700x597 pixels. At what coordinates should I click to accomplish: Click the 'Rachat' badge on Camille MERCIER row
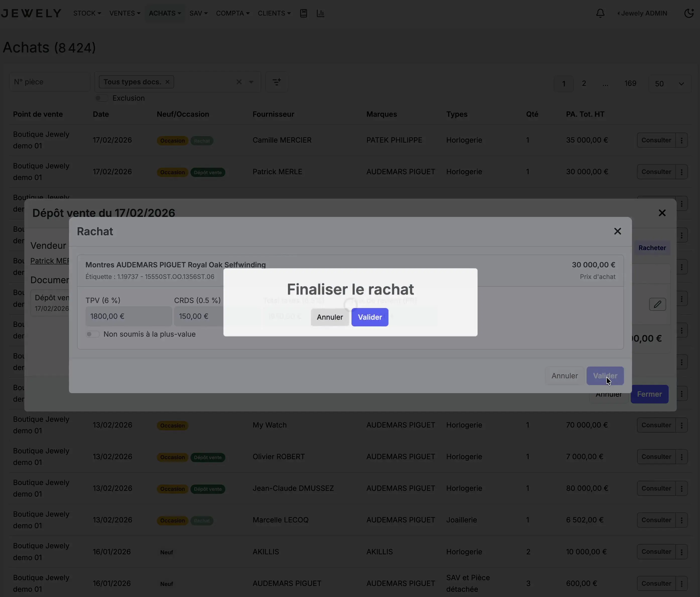202,141
